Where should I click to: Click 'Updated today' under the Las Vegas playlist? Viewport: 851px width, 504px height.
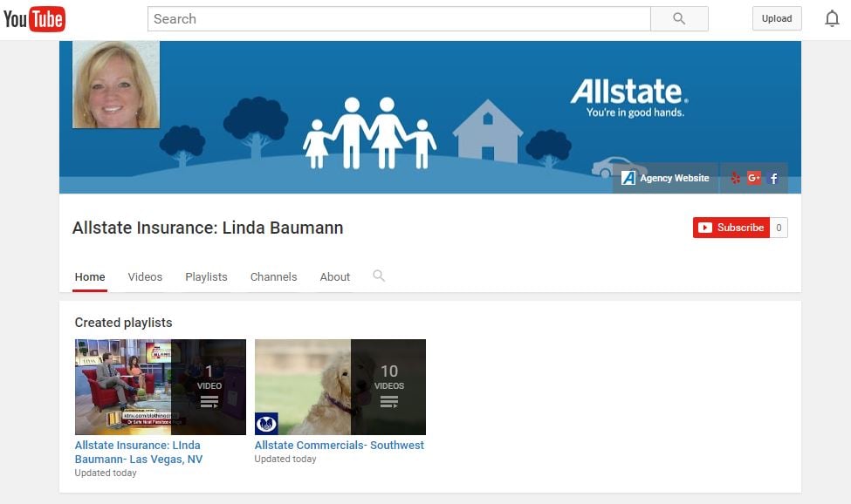(x=106, y=473)
